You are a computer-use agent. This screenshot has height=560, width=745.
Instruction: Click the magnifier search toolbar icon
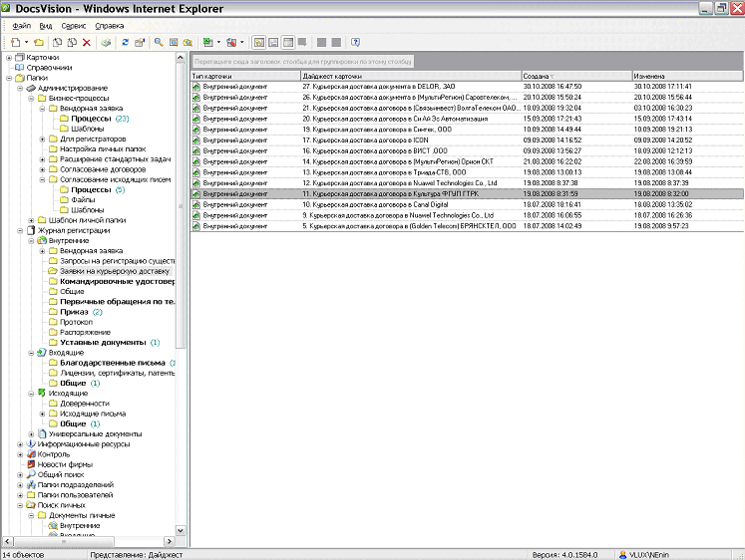click(x=159, y=43)
